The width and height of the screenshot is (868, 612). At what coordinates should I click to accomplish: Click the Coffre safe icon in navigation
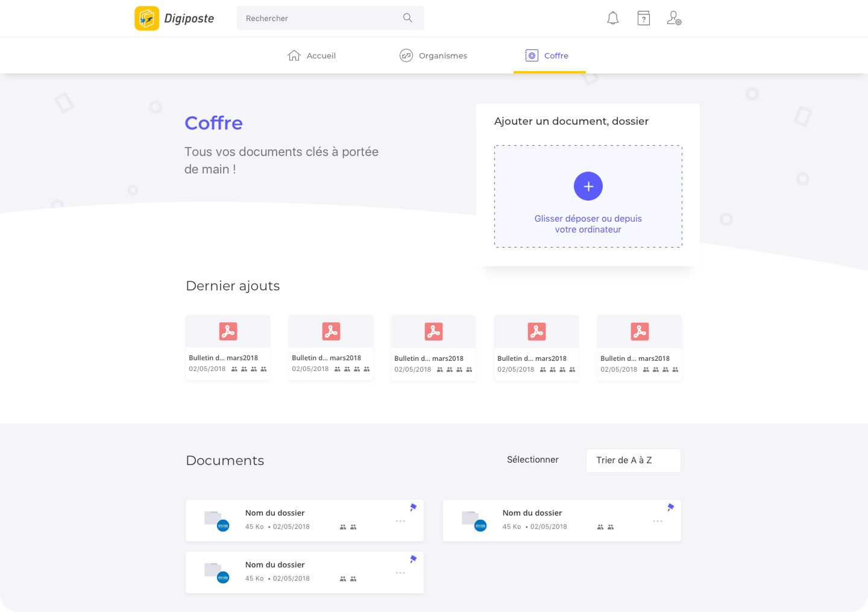pyautogui.click(x=531, y=55)
